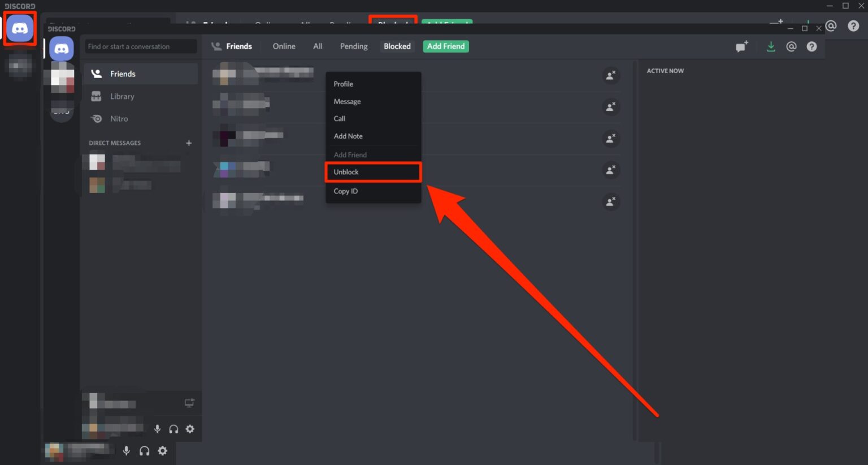
Task: Mute the microphone in user panel
Action: (157, 429)
